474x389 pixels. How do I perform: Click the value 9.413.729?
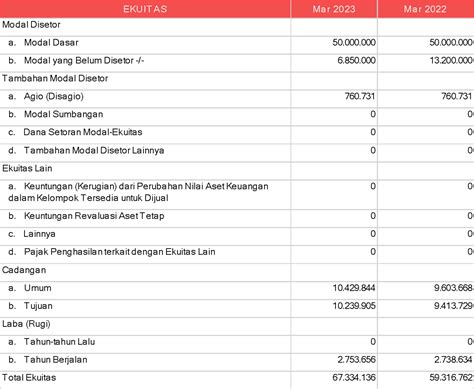[x=454, y=306]
